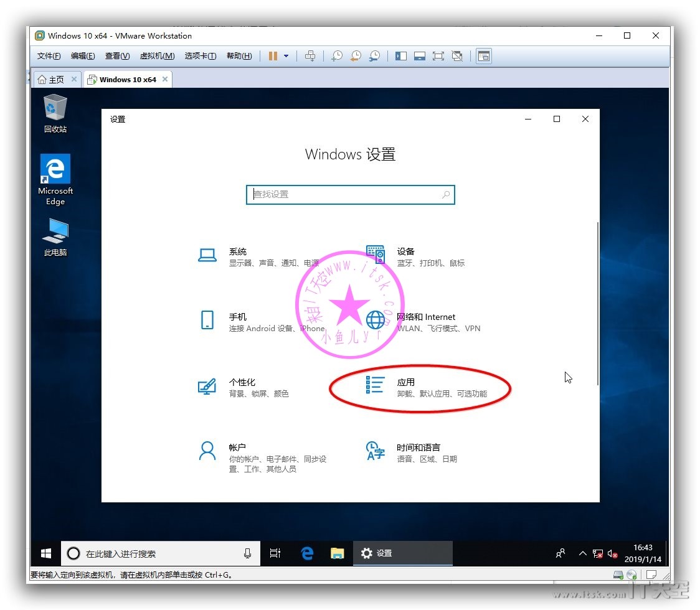Image resolution: width=700 pixels, height=610 pixels.
Task: Enter VMware full screen mode
Action: point(438,56)
